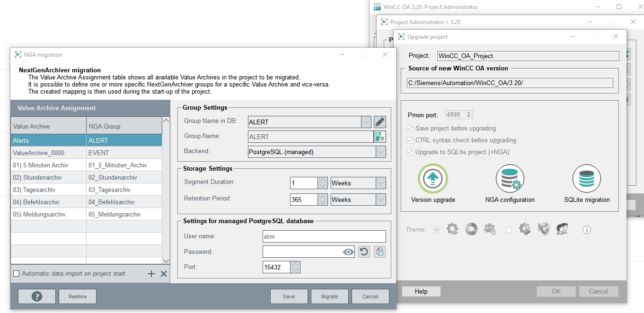Image resolution: width=644 pixels, height=313 pixels.
Task: Click the reset password circular arrow icon
Action: 363,252
